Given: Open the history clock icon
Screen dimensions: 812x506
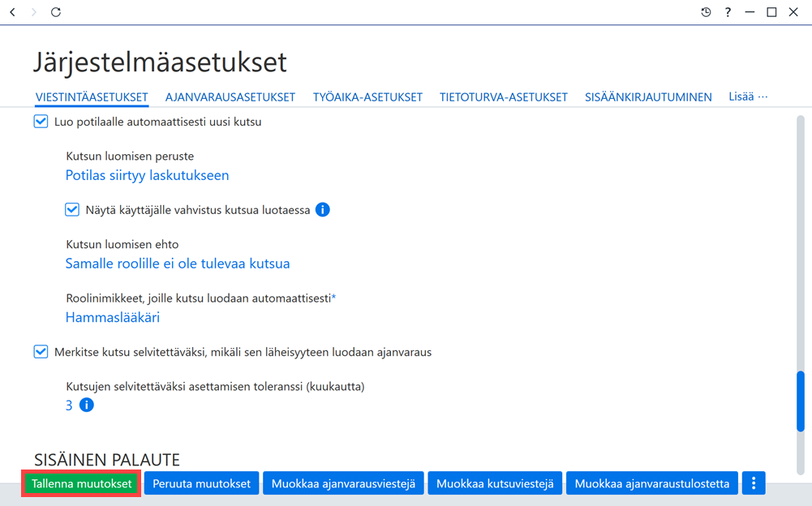Looking at the screenshot, I should point(706,12).
